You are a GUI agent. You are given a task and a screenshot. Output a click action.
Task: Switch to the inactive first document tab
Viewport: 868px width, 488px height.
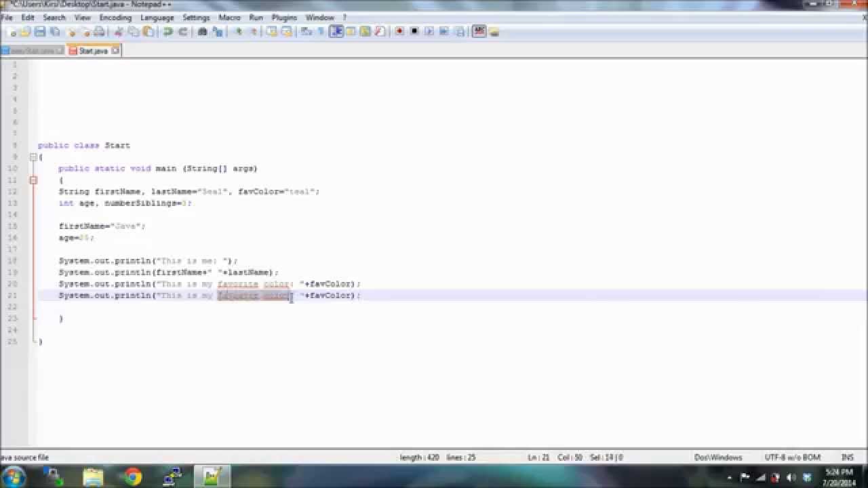pyautogui.click(x=33, y=51)
